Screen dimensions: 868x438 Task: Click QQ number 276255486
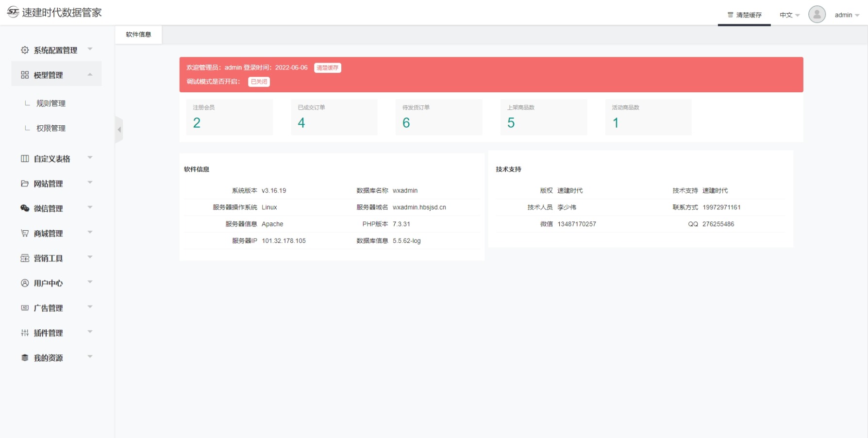[x=718, y=224]
